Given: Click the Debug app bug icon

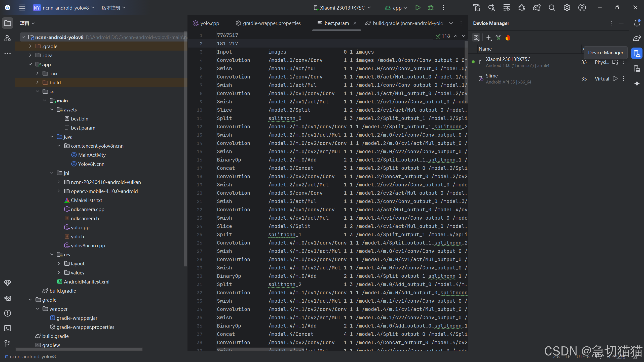Looking at the screenshot, I should click(x=431, y=8).
